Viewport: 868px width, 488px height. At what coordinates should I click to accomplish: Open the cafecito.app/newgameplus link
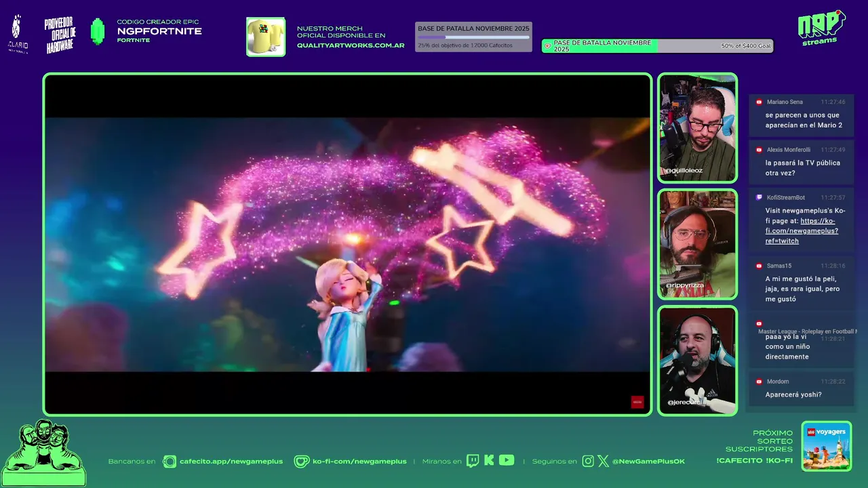pyautogui.click(x=231, y=462)
